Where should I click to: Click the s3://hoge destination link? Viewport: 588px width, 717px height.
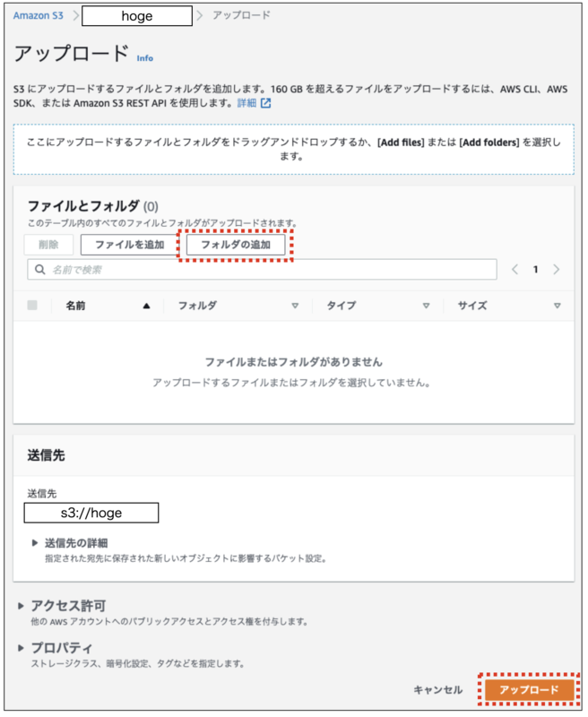pyautogui.click(x=91, y=513)
